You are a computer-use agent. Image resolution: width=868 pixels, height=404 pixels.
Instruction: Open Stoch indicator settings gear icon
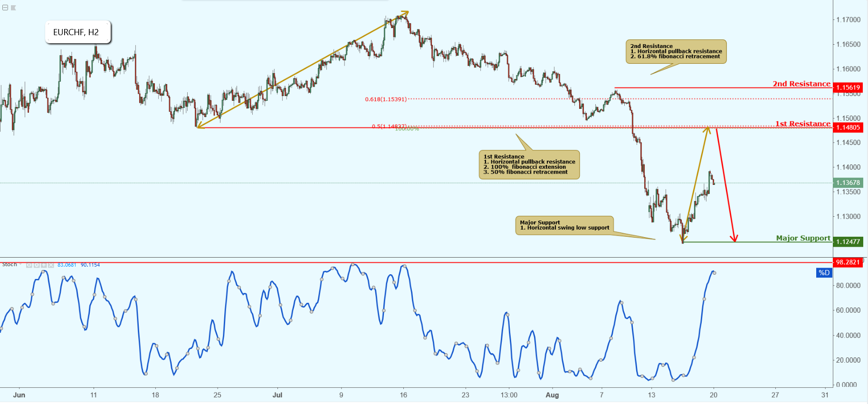[37, 265]
